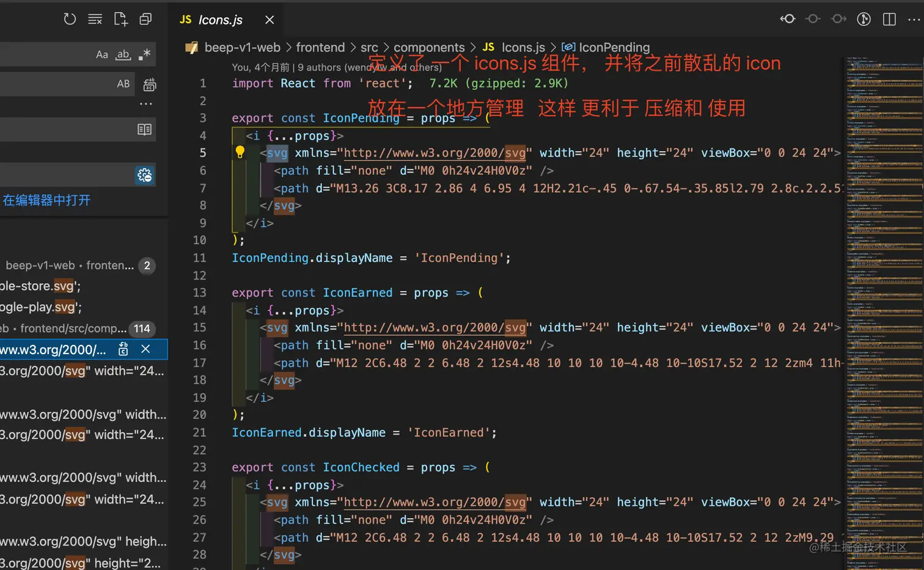Screen dimensions: 924x570
Task: Click the import cost text '7.2K (gzipped: 2.9K)'
Action: tap(499, 83)
